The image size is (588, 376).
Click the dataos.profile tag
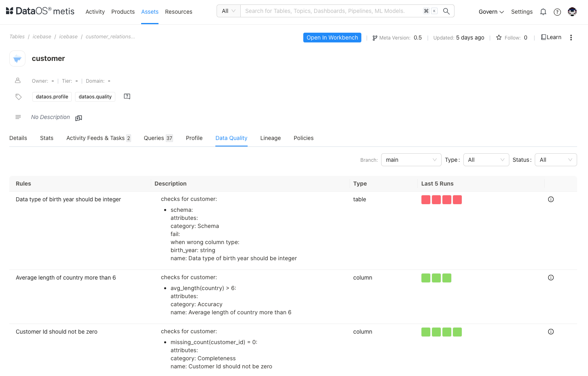[x=52, y=97]
